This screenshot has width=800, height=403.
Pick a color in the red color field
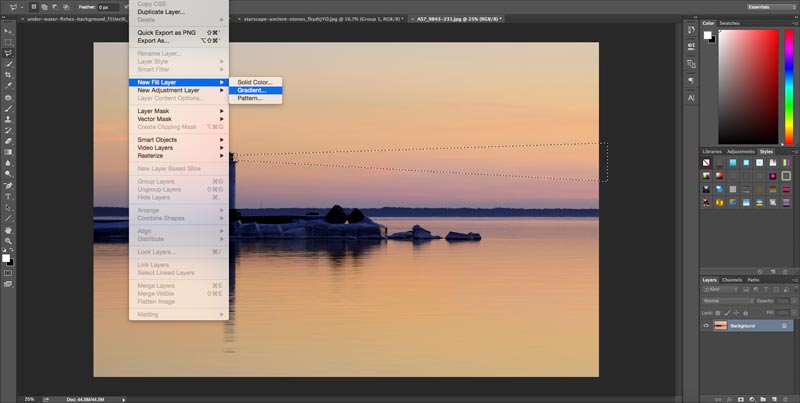(x=748, y=87)
